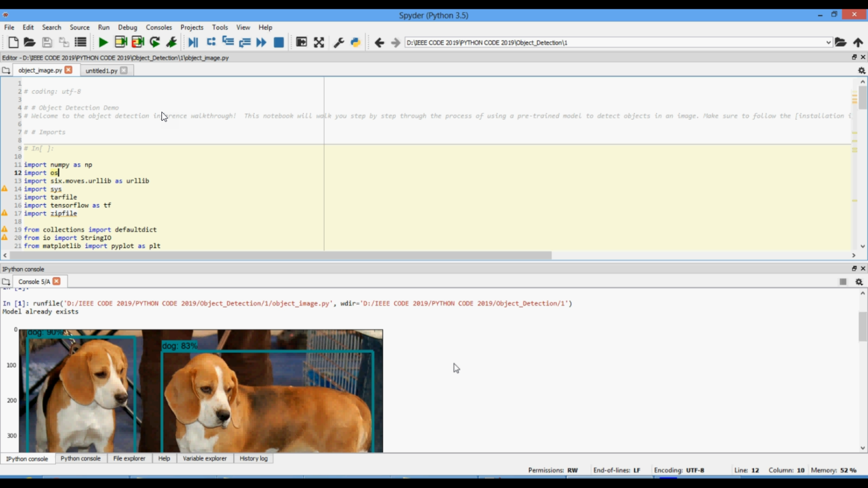The width and height of the screenshot is (868, 488).
Task: Switch to the untitled1.py tab
Action: coord(101,71)
